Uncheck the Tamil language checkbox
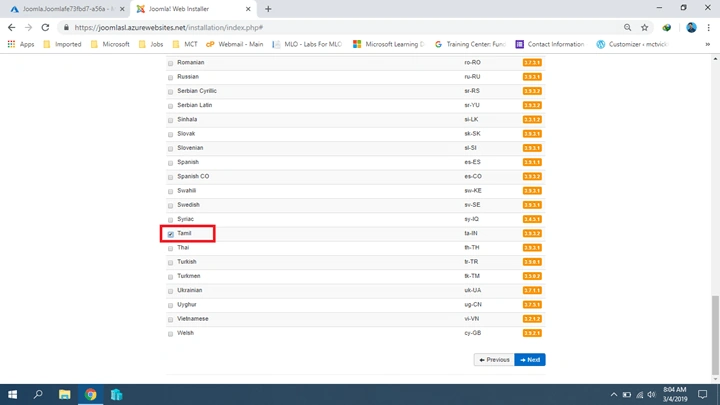The width and height of the screenshot is (720, 405). pos(170,234)
